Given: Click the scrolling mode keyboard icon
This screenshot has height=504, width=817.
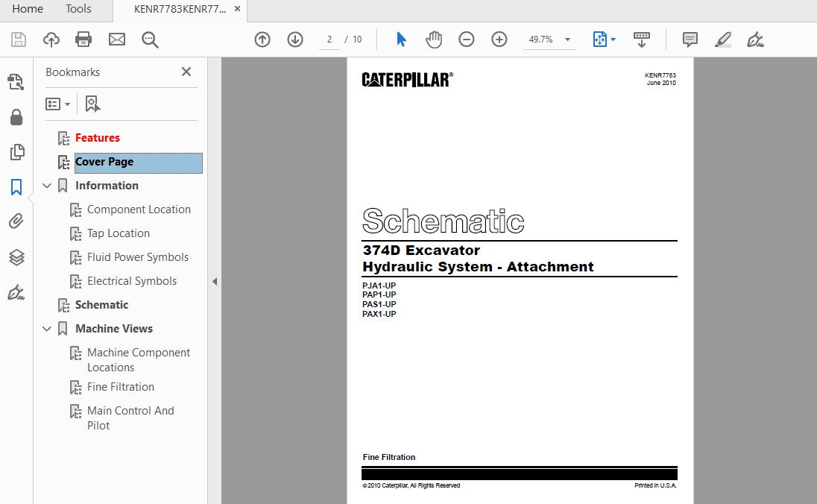Looking at the screenshot, I should click(x=641, y=40).
